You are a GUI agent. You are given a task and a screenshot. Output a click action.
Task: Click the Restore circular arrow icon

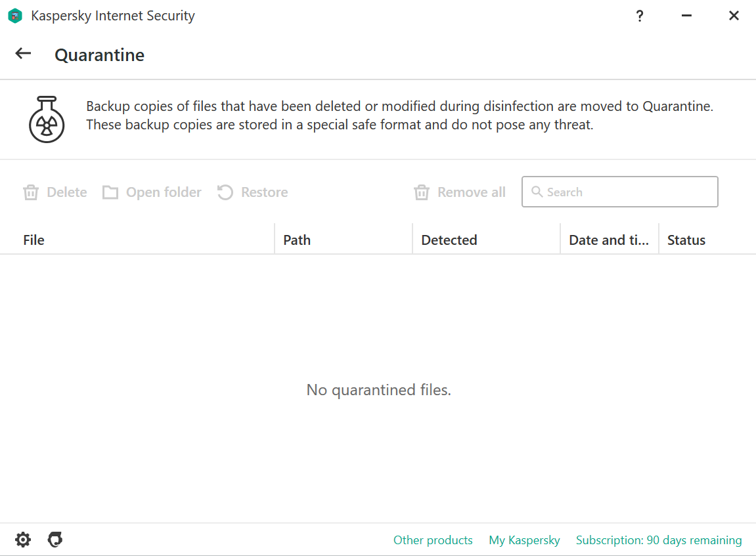(225, 192)
